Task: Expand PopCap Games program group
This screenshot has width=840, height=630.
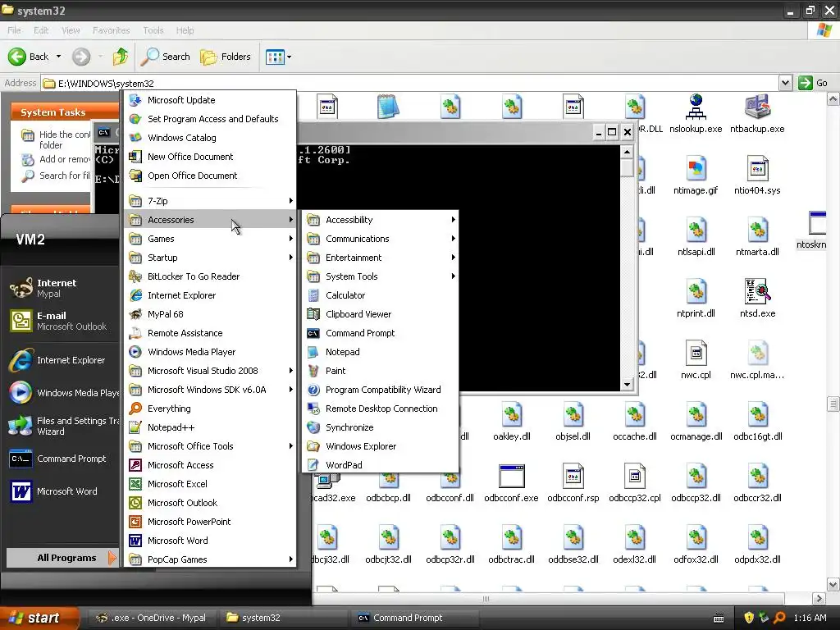Action: click(x=210, y=559)
